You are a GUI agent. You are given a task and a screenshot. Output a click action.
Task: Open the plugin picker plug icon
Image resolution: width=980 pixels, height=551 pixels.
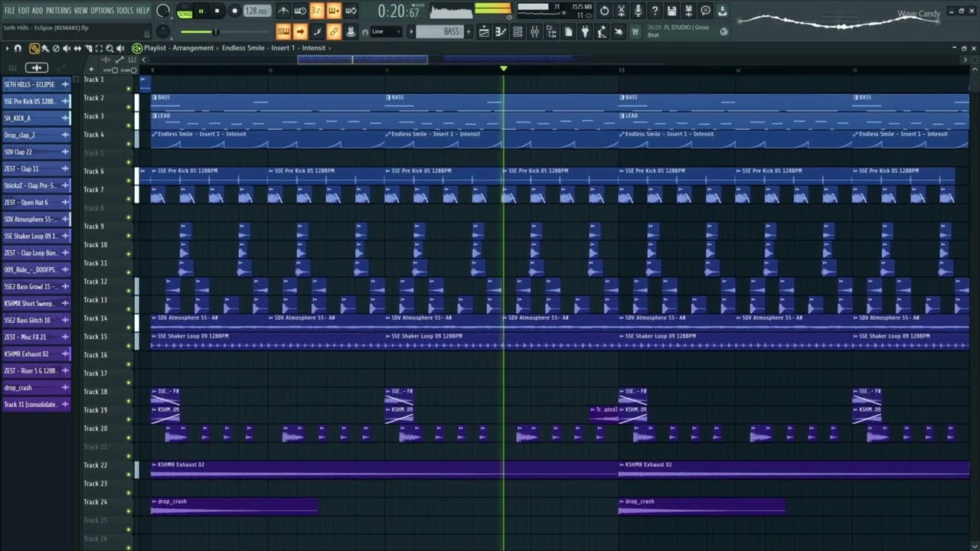point(585,31)
